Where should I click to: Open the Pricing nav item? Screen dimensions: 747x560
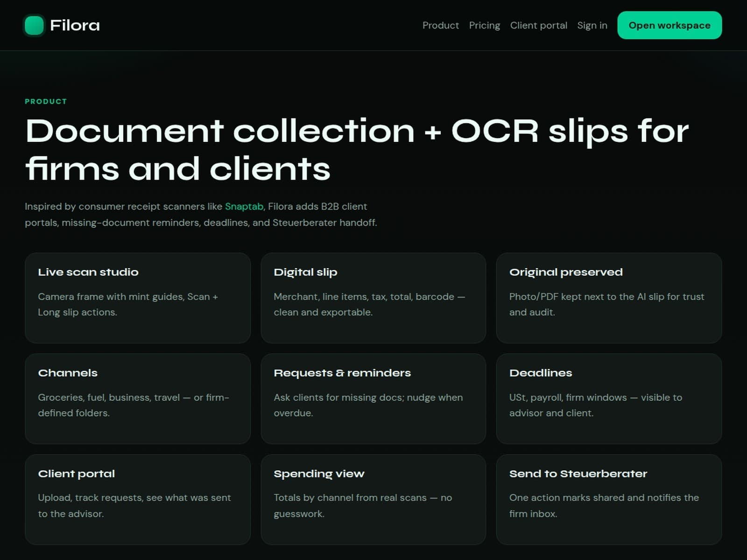[x=484, y=25]
